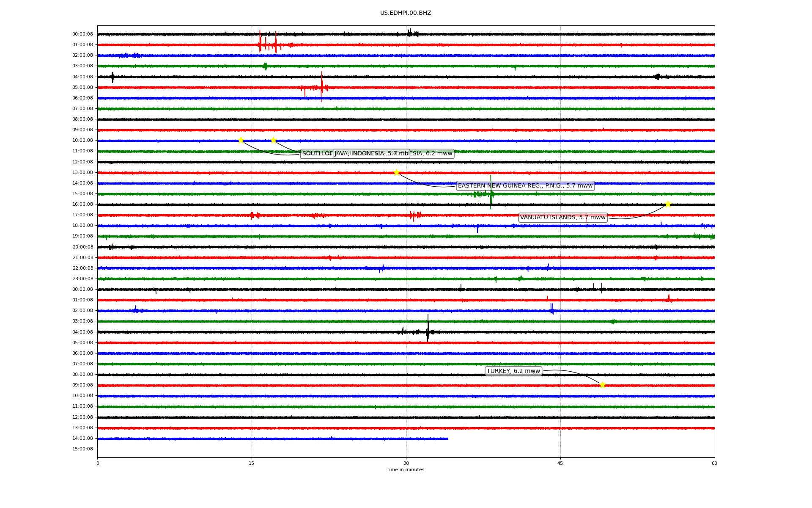Select the 21:00:08 row time label
This screenshot has height=508, width=812.
[x=82, y=257]
